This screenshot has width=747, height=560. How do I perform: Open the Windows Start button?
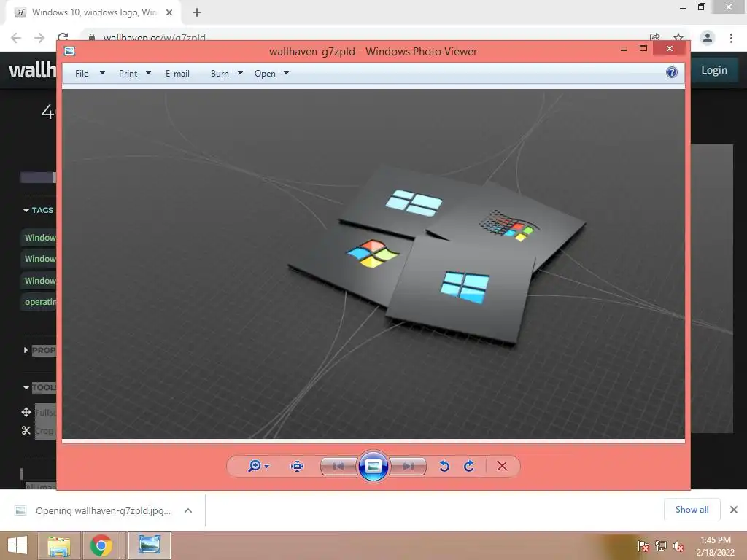(18, 545)
